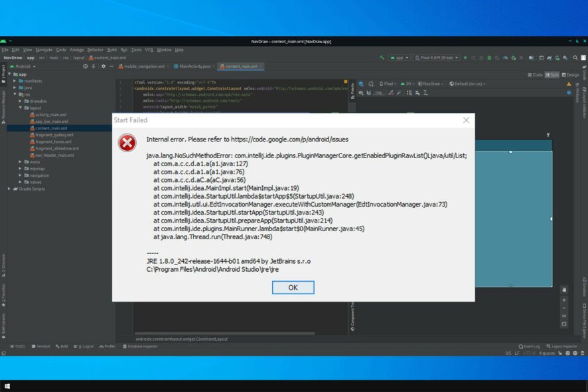The width and height of the screenshot is (588, 392).
Task: Open the Android project view dropdown
Action: point(23,66)
